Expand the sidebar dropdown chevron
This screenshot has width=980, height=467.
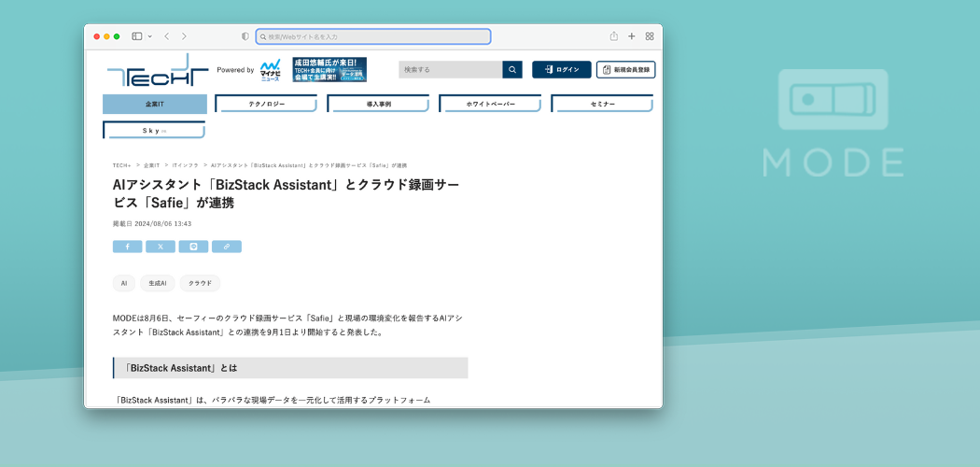click(149, 36)
